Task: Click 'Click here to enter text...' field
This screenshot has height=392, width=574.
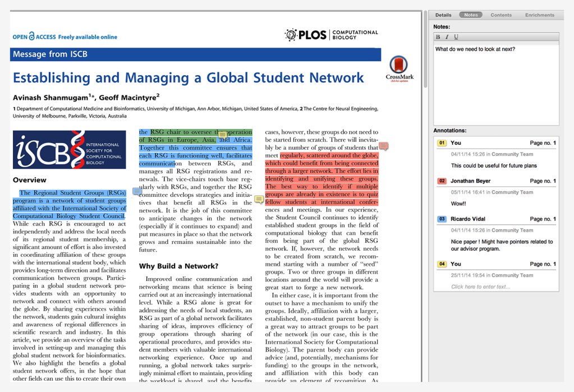Action: click(x=481, y=287)
